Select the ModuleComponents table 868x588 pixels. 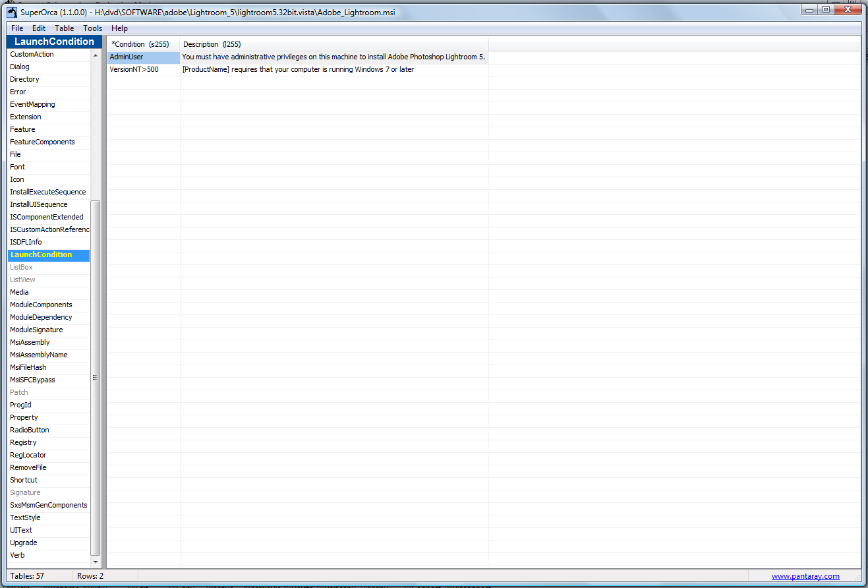[x=49, y=305]
